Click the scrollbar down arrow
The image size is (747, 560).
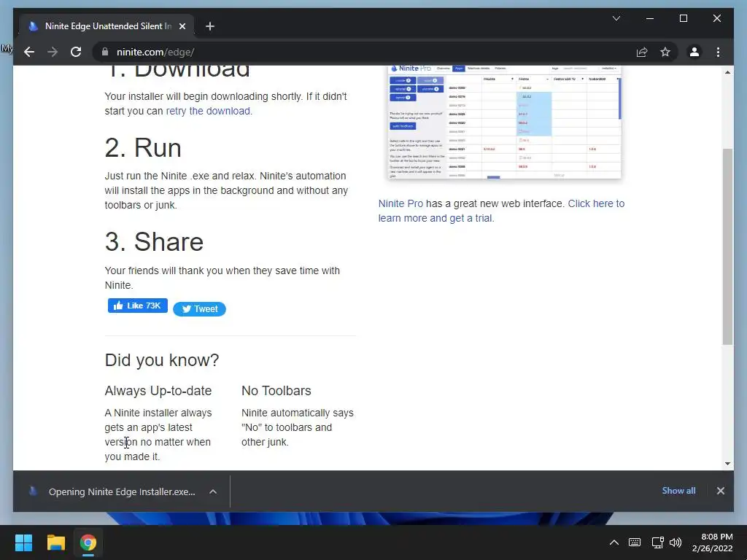click(x=727, y=463)
